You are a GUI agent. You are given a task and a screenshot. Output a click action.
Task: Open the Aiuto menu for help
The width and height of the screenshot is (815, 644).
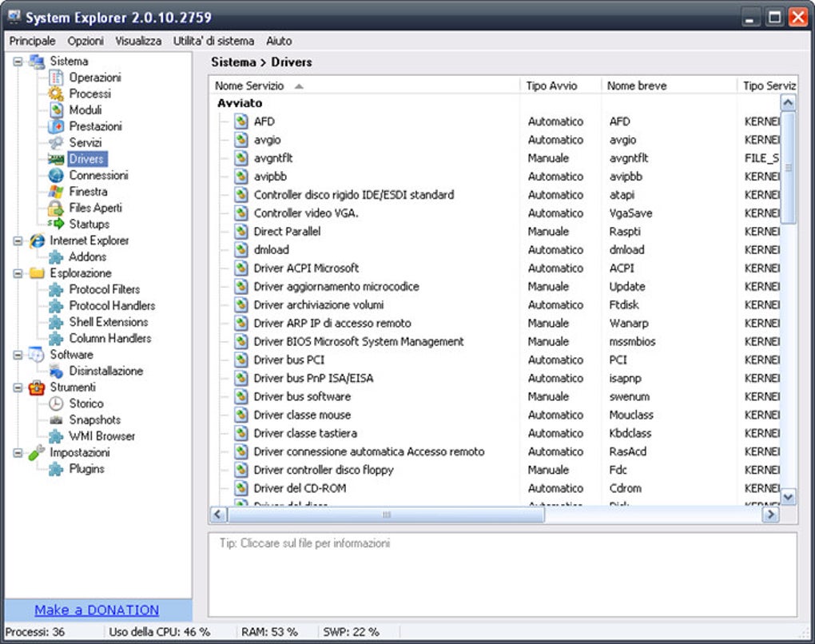pyautogui.click(x=279, y=40)
